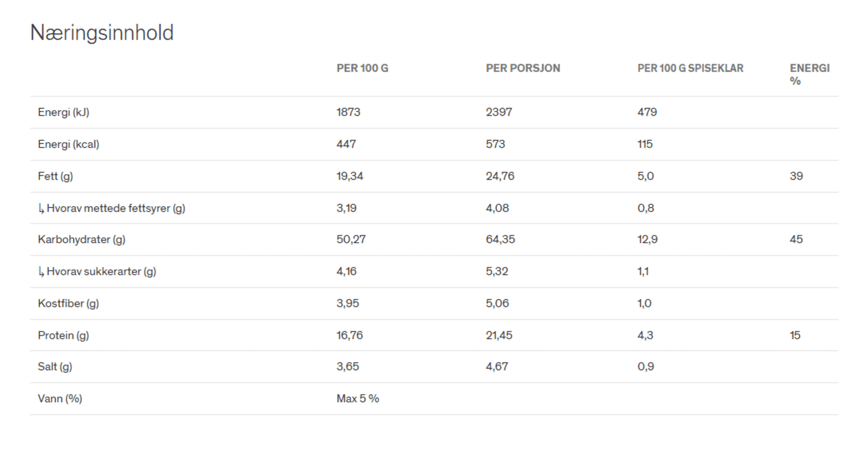The width and height of the screenshot is (868, 465).
Task: Select the 1873 kJ per 100 g value
Action: click(348, 112)
